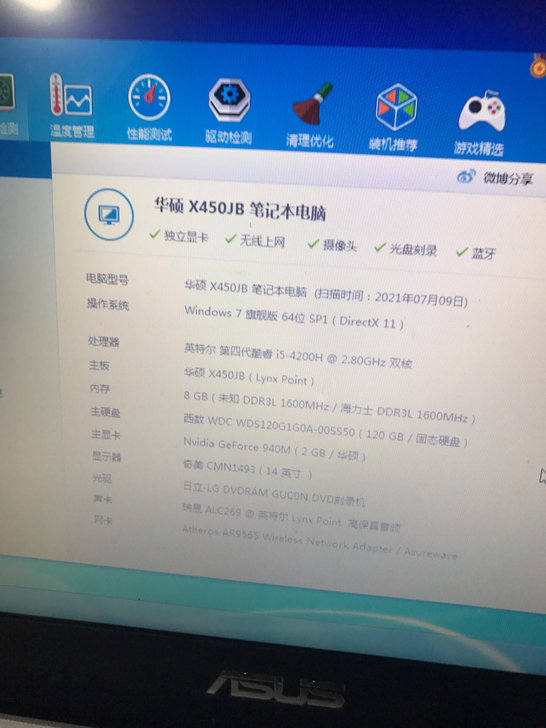The image size is (546, 728).
Task: Click the 光驱 row label
Action: click(103, 478)
